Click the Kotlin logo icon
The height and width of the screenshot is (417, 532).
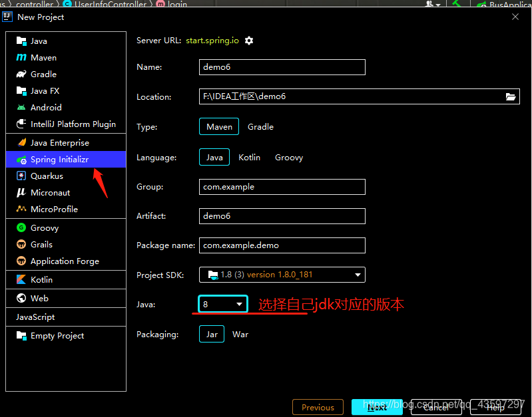point(21,279)
